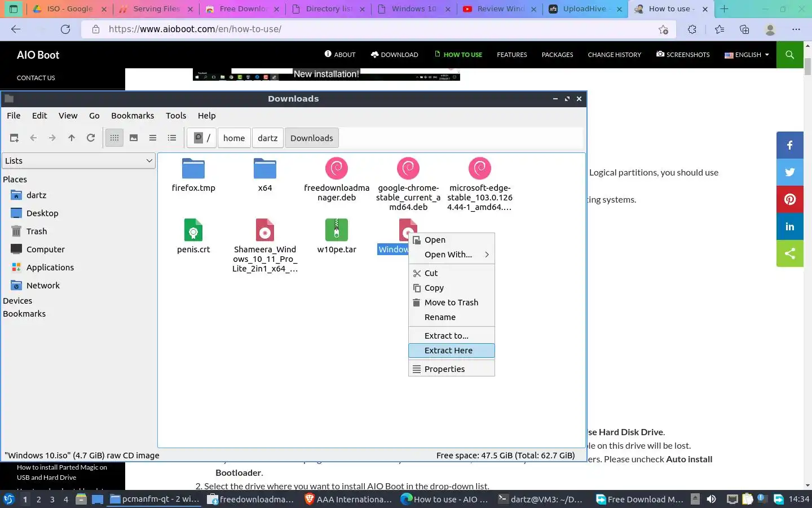Go up to parent folder in file manager
Viewport: 812px width, 508px height.
click(72, 138)
